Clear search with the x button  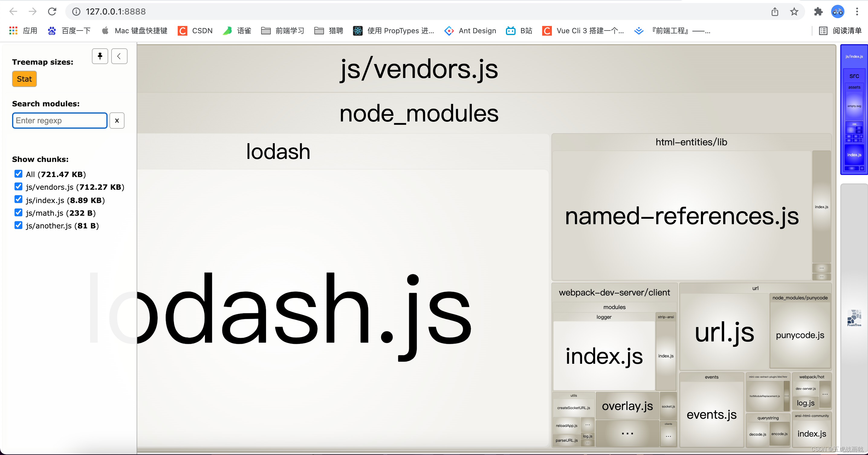point(117,121)
